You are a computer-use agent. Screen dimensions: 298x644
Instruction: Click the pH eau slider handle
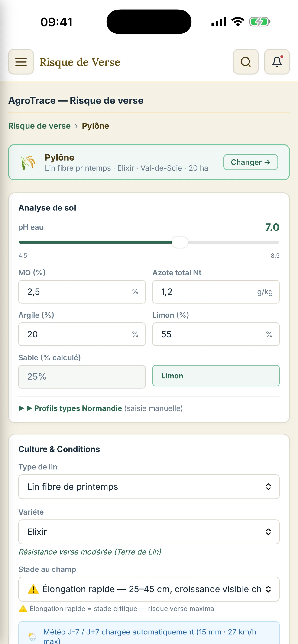coord(180,242)
